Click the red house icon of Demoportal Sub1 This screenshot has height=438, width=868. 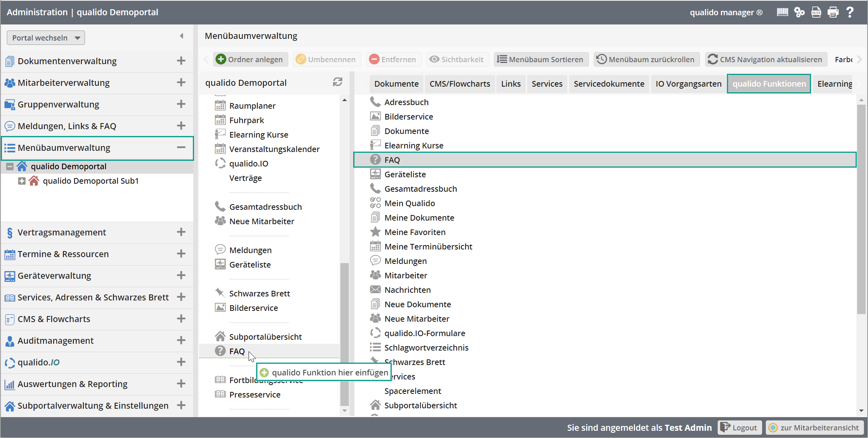point(34,180)
